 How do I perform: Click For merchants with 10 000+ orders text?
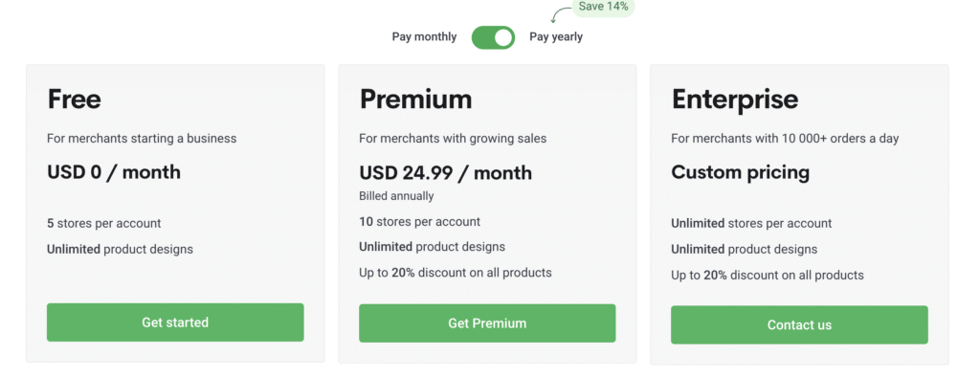pos(785,138)
